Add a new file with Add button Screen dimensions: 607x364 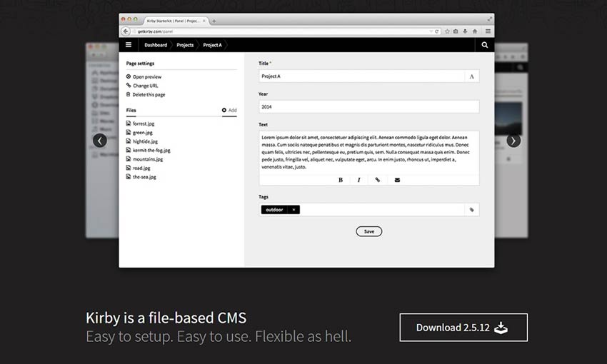point(229,110)
